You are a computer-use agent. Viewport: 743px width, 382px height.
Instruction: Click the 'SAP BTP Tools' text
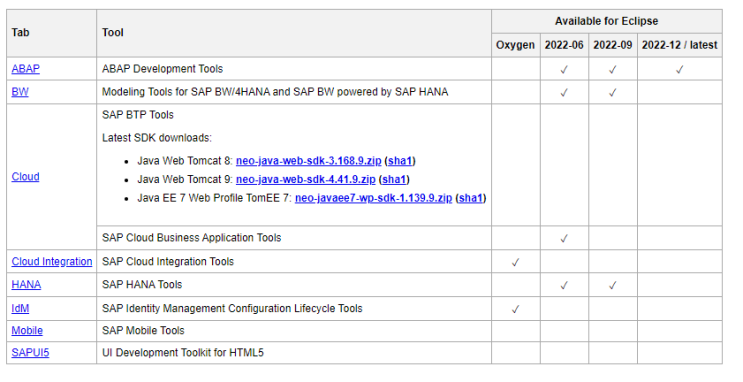click(138, 115)
